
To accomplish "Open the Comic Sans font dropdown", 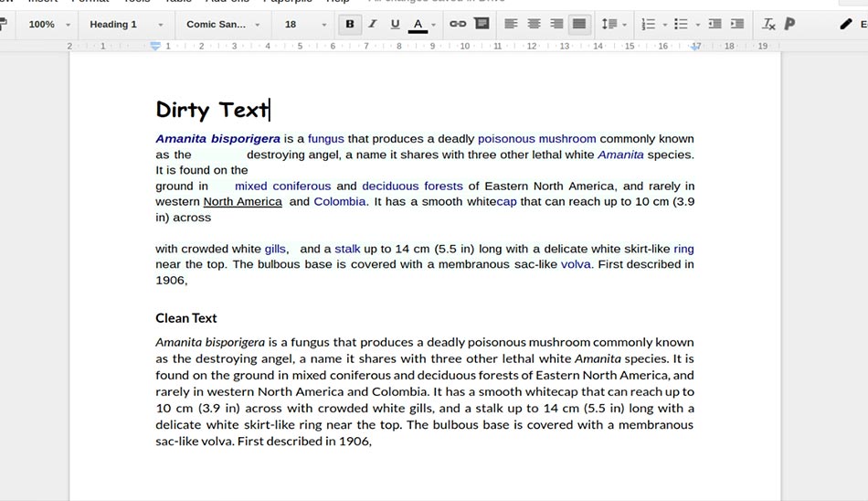I will tap(223, 25).
